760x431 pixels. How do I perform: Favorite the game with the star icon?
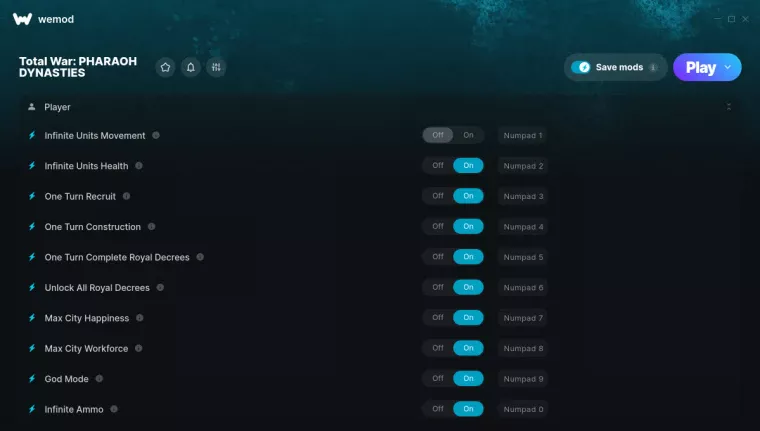tap(165, 67)
